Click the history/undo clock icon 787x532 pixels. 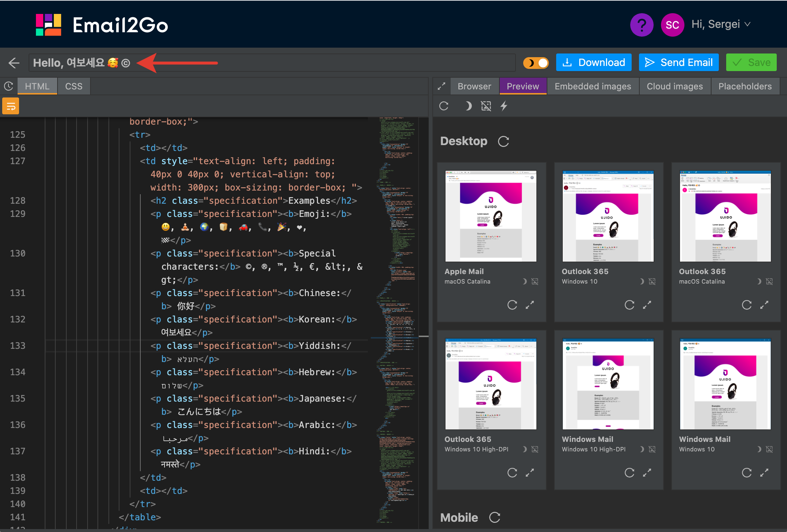tap(9, 86)
